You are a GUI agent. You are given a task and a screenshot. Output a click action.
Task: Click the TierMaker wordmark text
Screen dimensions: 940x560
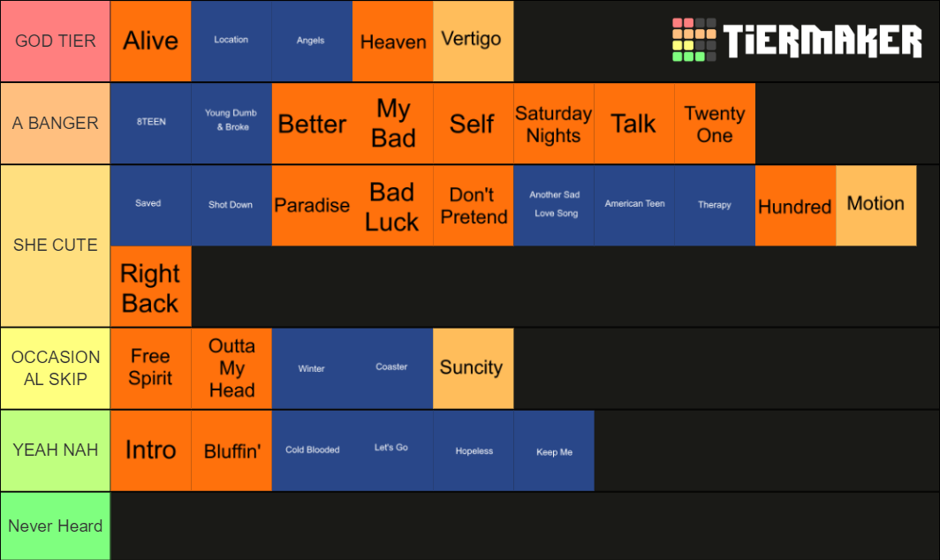pyautogui.click(x=822, y=41)
